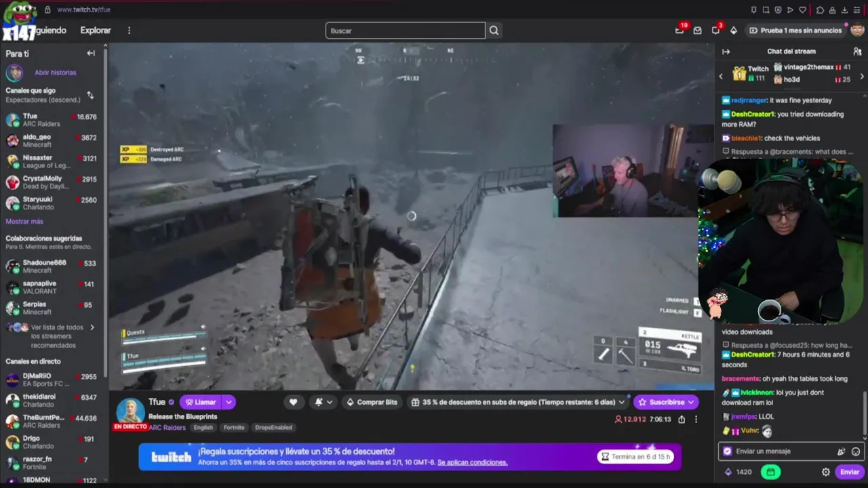Sort followed channels using the arrows icon
This screenshot has height=488, width=868.
click(x=90, y=96)
